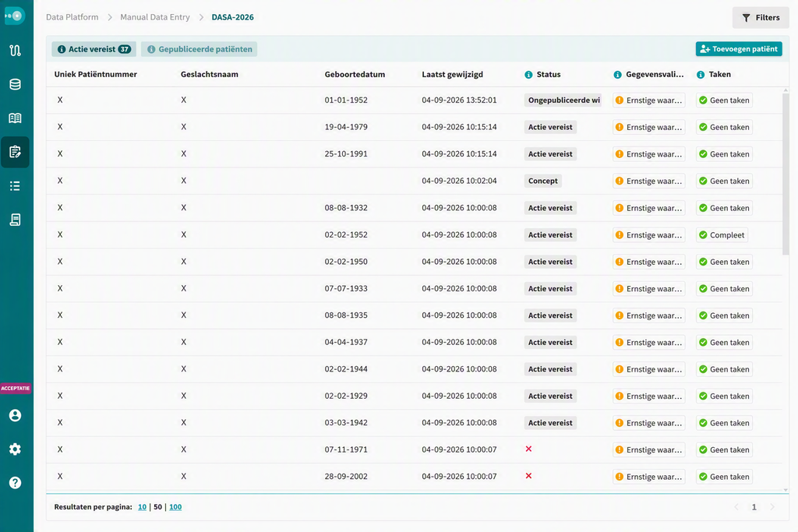Open the help question mark icon
This screenshot has height=532, width=798.
(x=16, y=483)
